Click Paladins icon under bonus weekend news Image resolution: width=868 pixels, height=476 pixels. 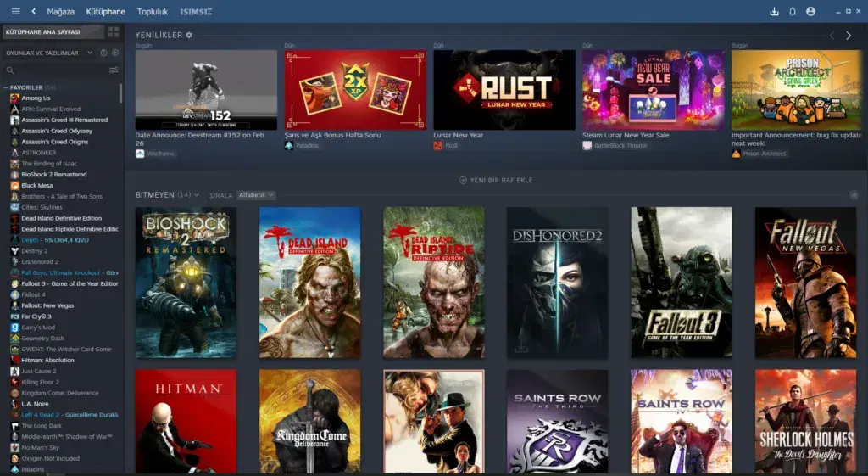289,145
